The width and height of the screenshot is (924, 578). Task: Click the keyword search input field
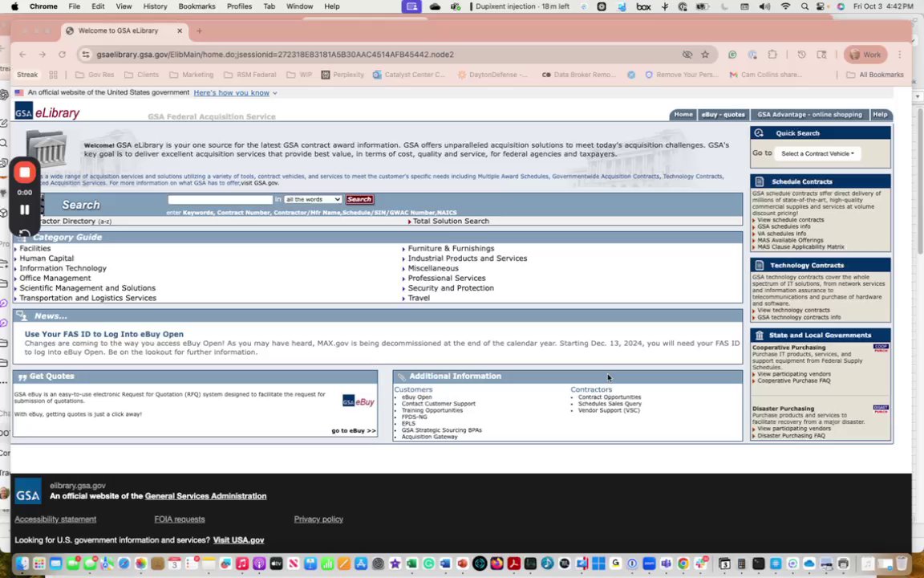click(221, 199)
